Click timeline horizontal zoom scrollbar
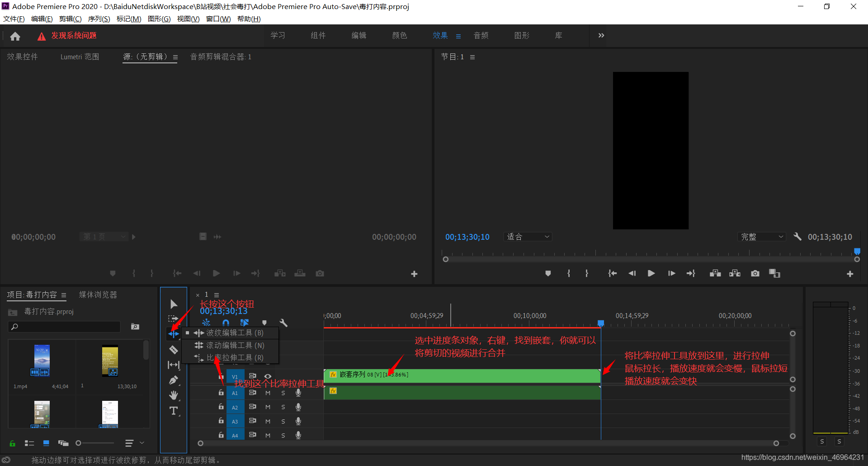Screen dimensions: 868x466 tap(488, 443)
